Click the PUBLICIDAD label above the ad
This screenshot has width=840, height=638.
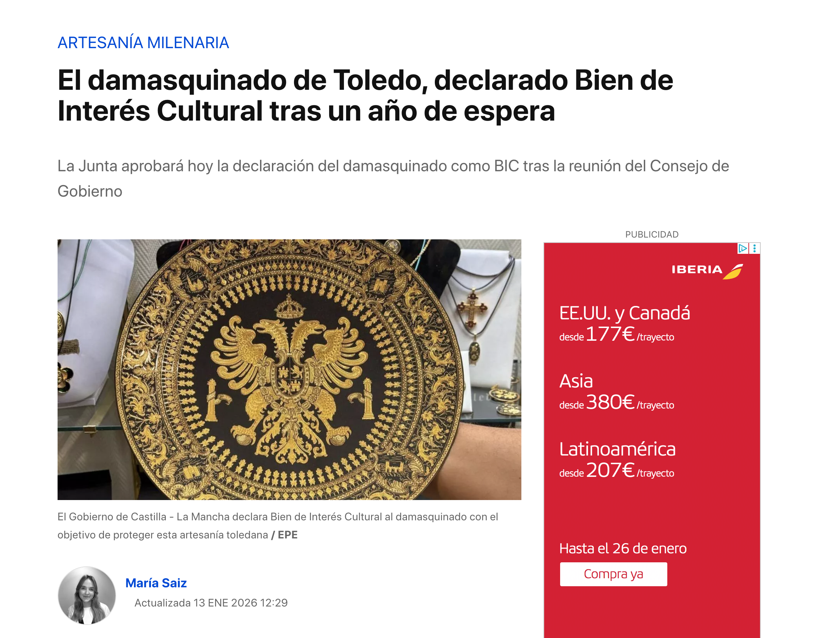click(x=652, y=234)
